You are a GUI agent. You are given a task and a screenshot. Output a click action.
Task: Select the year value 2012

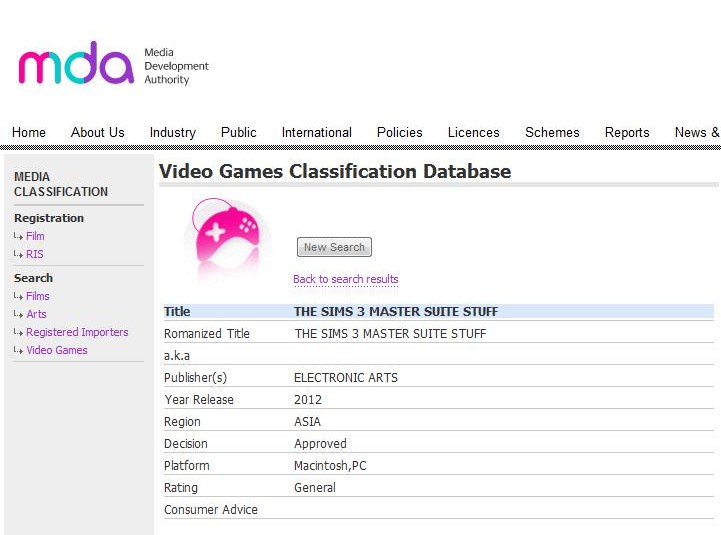point(308,400)
